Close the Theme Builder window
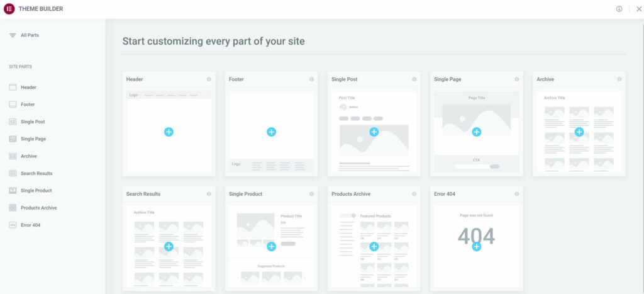Image resolution: width=644 pixels, height=294 pixels. click(639, 9)
